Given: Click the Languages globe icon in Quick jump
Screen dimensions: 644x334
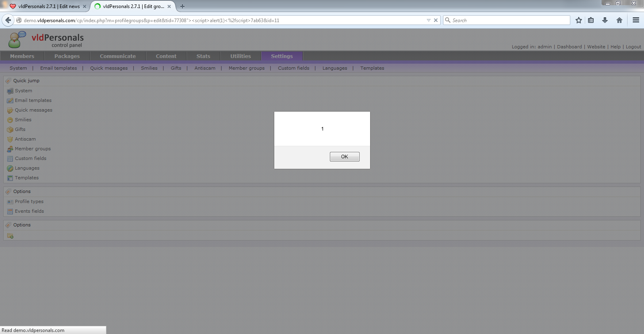Looking at the screenshot, I should click(x=10, y=168).
